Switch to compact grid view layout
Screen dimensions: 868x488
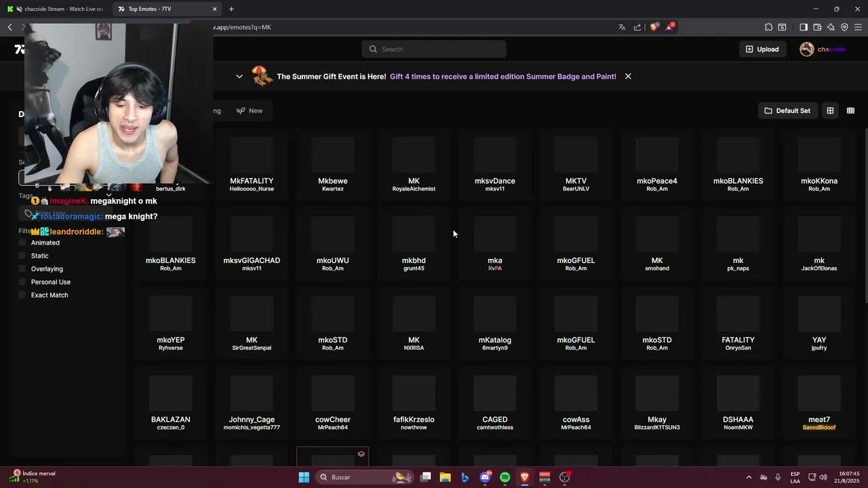point(850,110)
